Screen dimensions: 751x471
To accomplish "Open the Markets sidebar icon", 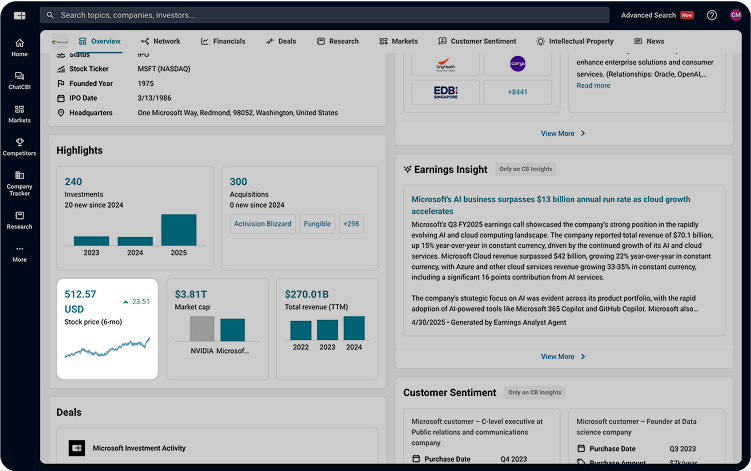I will coord(19,113).
